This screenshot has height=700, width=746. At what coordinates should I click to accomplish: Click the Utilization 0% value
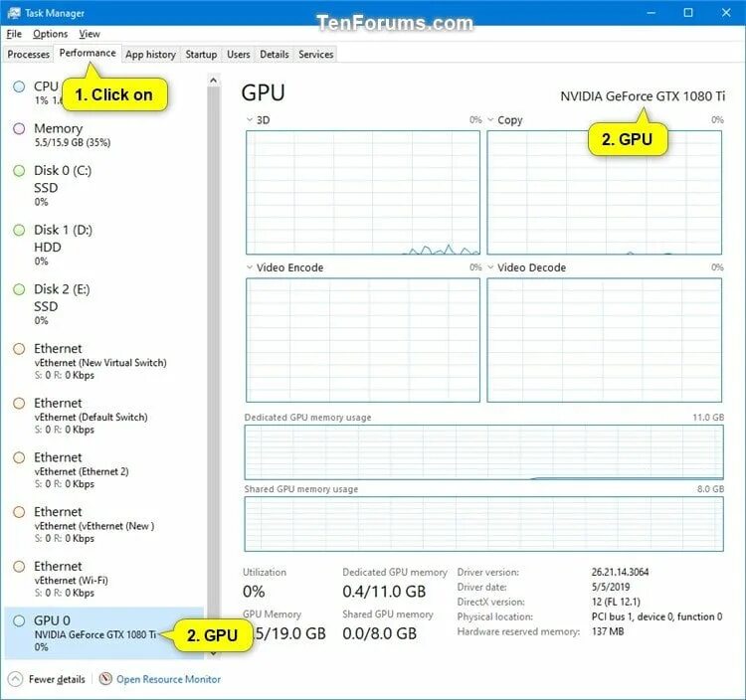pyautogui.click(x=254, y=591)
